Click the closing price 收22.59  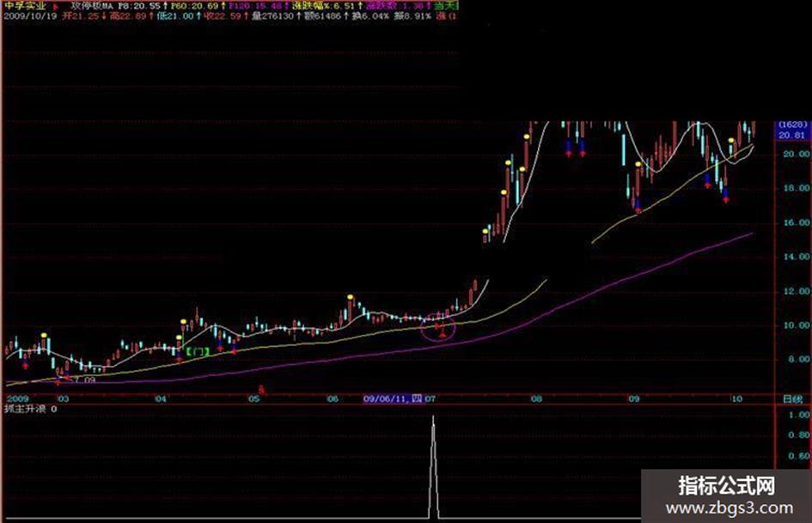226,16
